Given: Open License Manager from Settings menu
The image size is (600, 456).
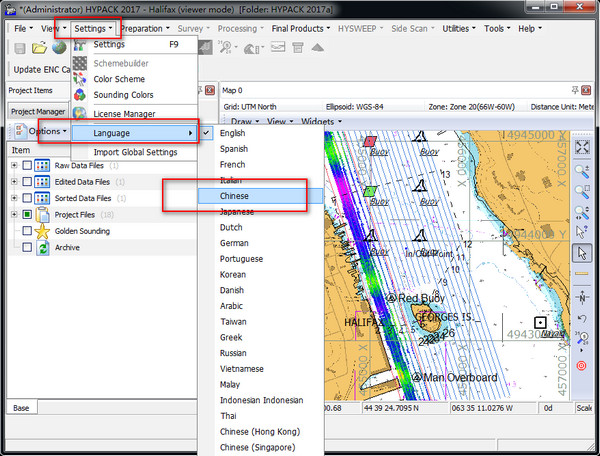Looking at the screenshot, I should (134, 114).
